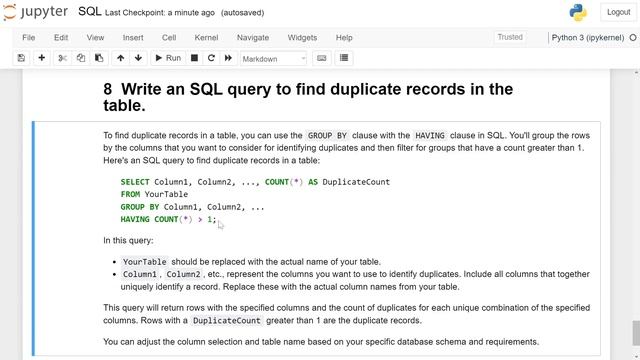Open the command palette keyboard icon
The height and width of the screenshot is (360, 640).
[x=322, y=58]
